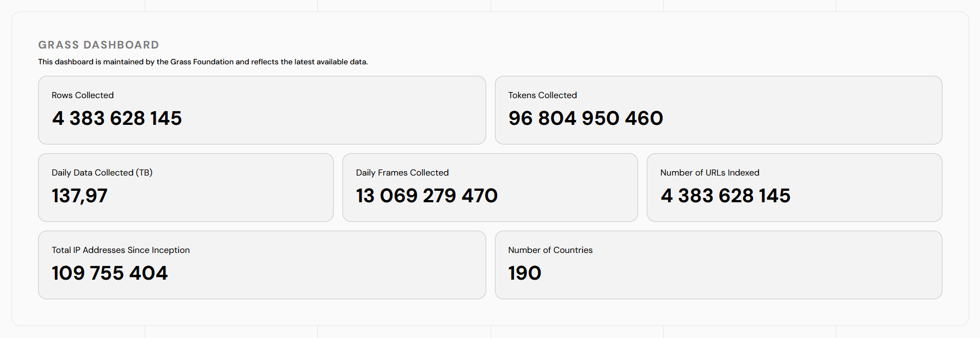The height and width of the screenshot is (338, 980).
Task: Select the Total IP Addresses Since Inception label
Action: pyautogui.click(x=121, y=250)
